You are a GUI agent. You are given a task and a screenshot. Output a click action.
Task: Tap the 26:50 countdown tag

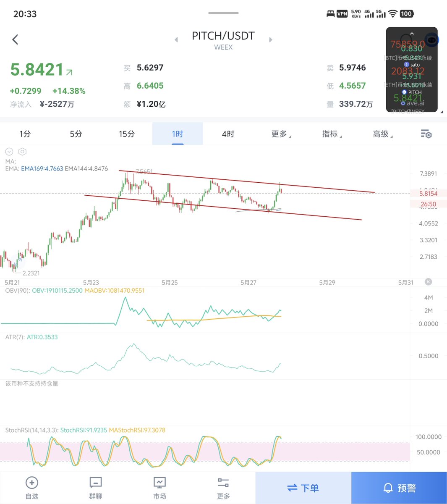pyautogui.click(x=428, y=204)
